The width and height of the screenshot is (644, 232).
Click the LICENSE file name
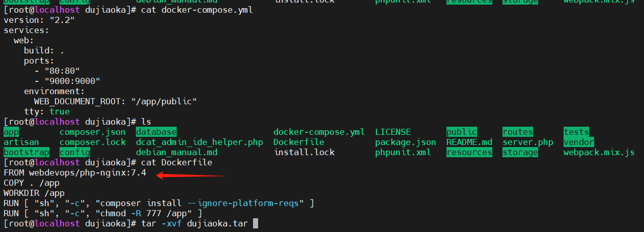(393, 132)
